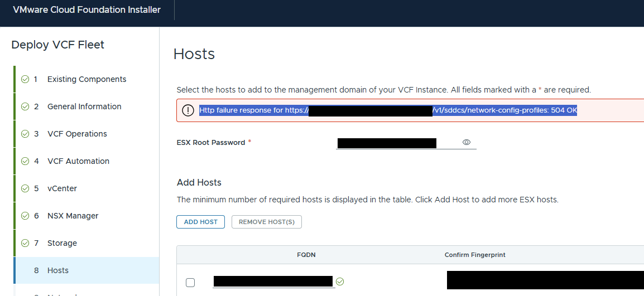Image resolution: width=644 pixels, height=296 pixels.
Task: Click the host FQDN input field
Action: coord(273,282)
